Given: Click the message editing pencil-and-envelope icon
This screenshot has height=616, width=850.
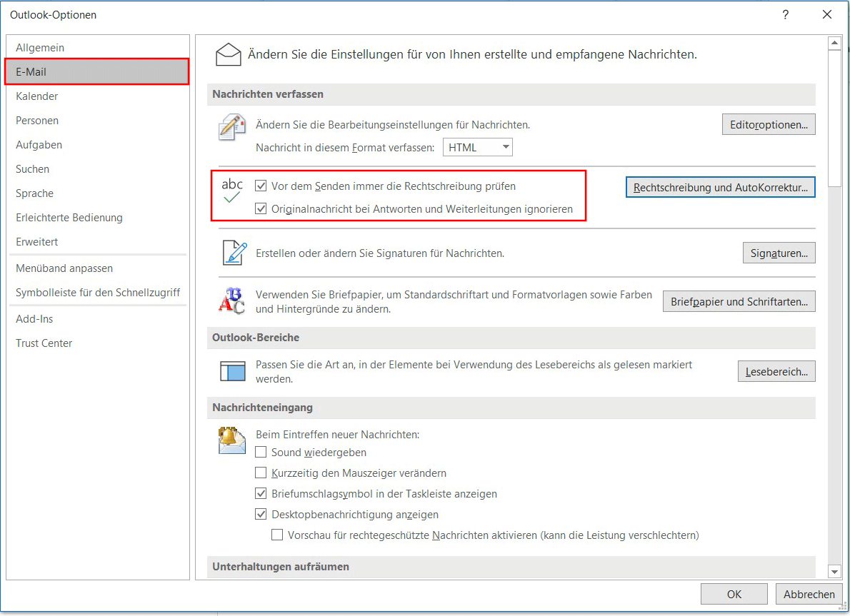Looking at the screenshot, I should coord(232,127).
